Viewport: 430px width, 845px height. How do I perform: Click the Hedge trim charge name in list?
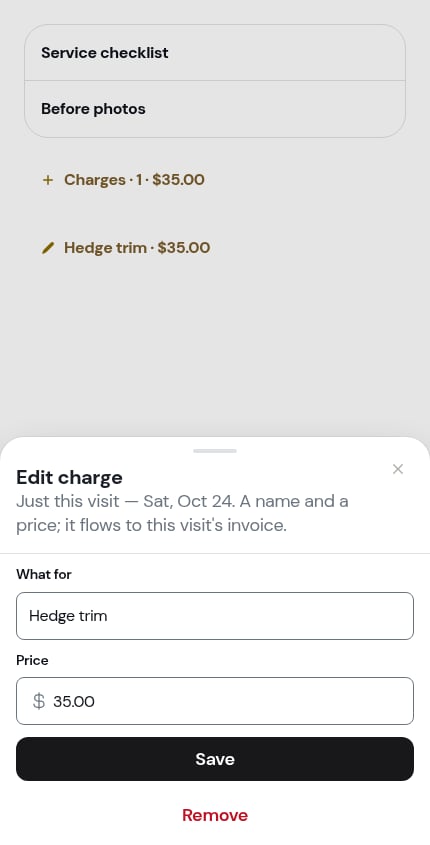105,248
